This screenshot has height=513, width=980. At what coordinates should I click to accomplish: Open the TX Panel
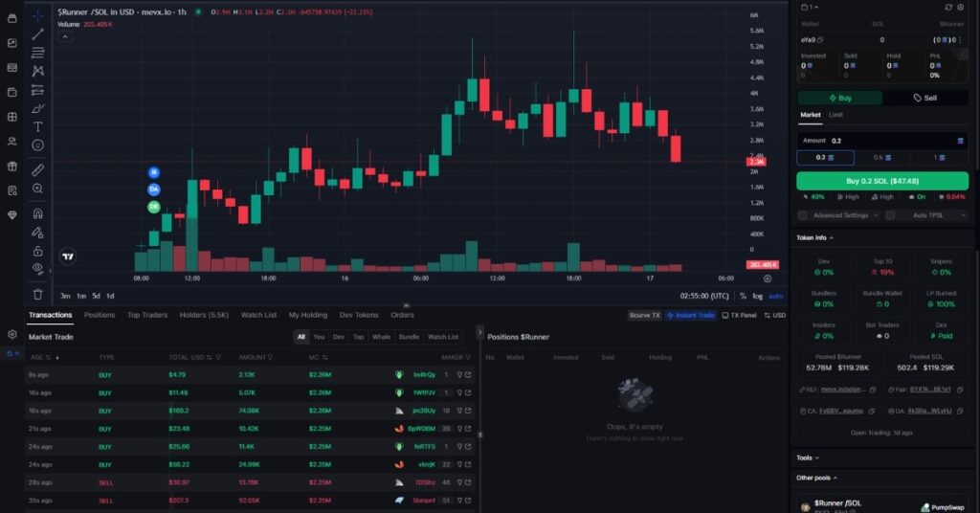(739, 316)
